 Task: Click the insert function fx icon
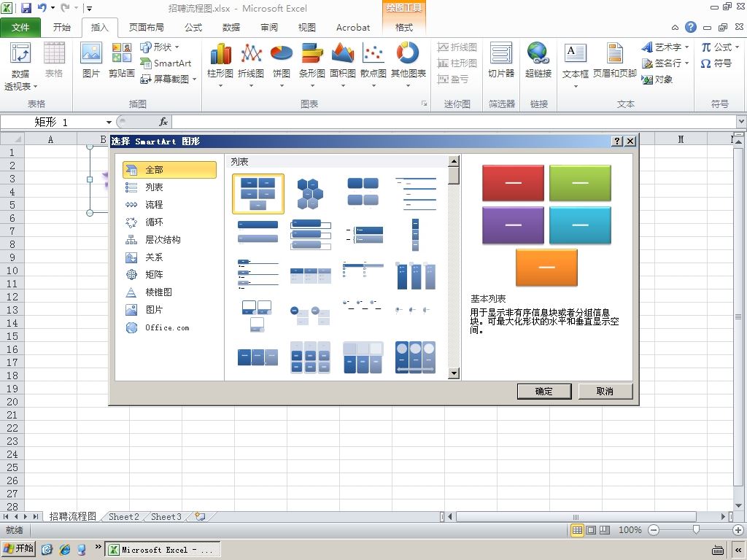(163, 122)
